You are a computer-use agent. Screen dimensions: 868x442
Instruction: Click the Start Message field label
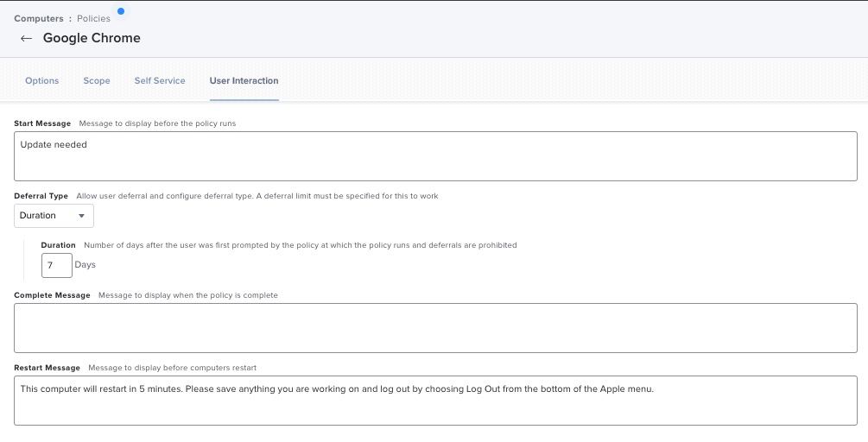pos(42,123)
